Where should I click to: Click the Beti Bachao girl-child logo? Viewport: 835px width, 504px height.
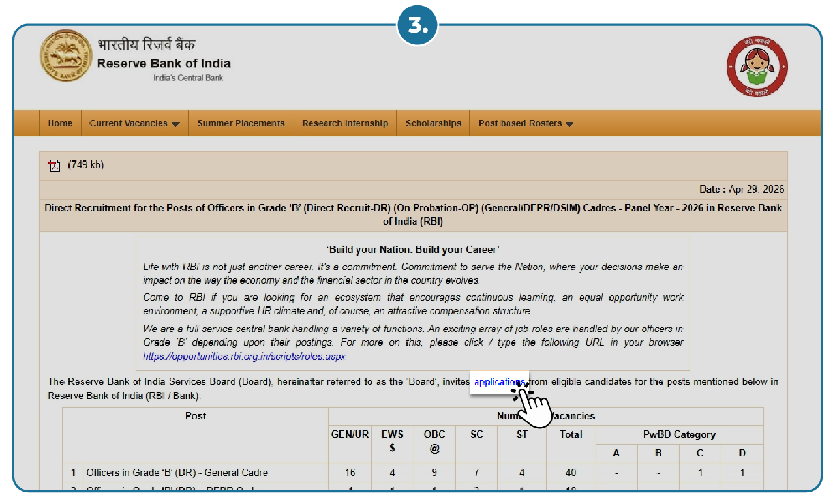tap(757, 67)
